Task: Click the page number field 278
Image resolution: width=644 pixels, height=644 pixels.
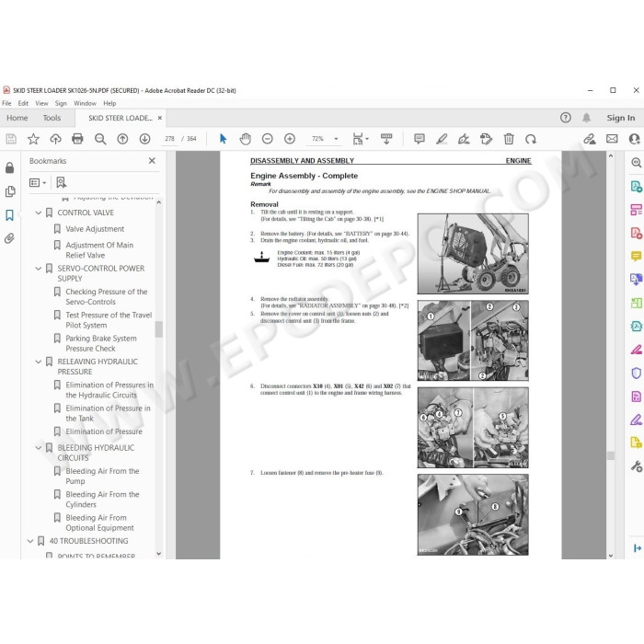Action: [x=169, y=139]
